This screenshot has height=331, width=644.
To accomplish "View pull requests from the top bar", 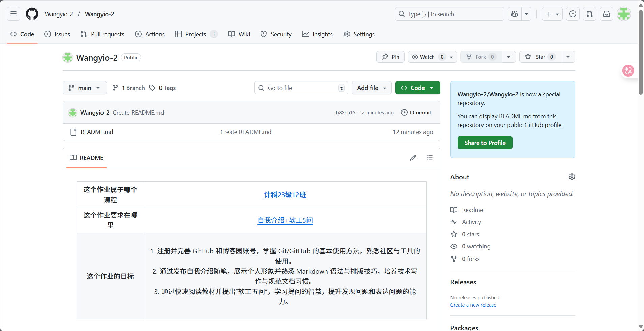I will (590, 14).
